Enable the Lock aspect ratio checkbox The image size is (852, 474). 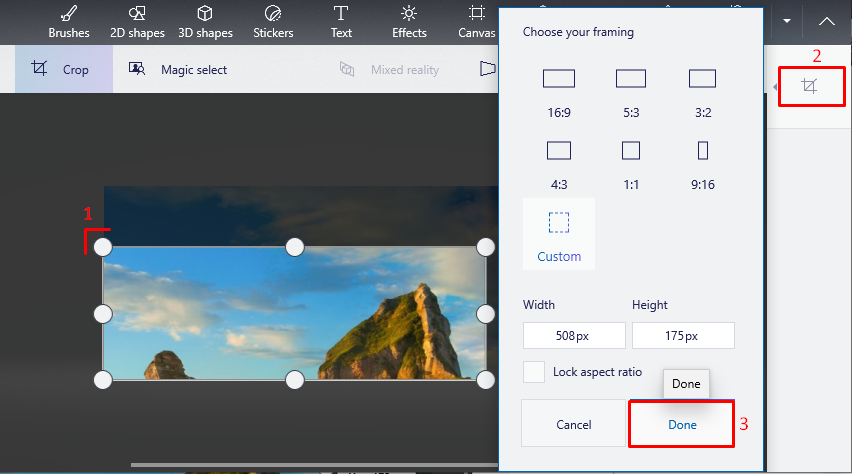(x=534, y=372)
